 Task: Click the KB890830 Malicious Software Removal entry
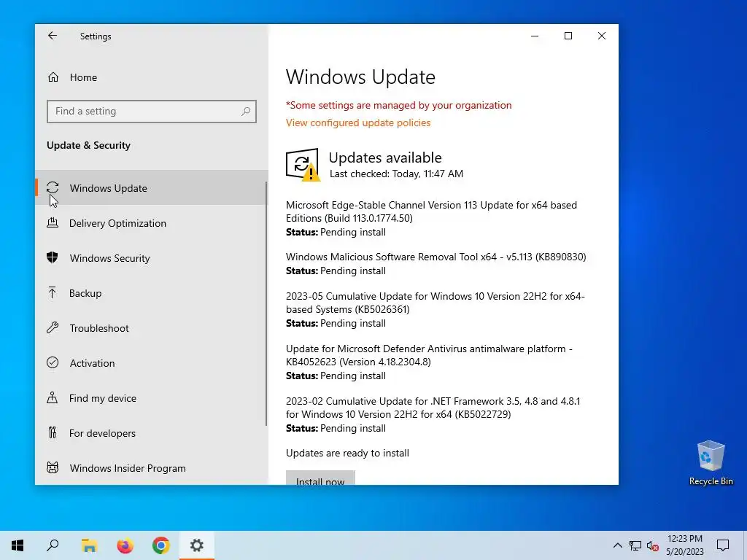tap(436, 257)
